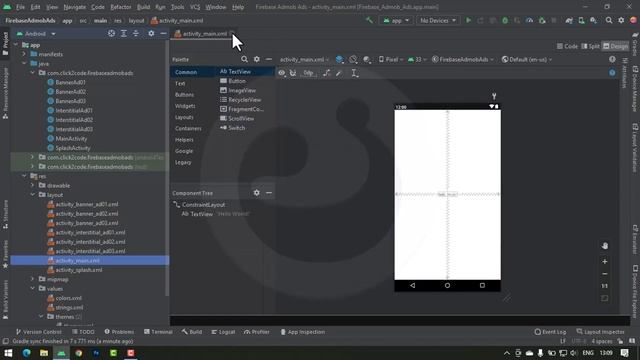Select the design surface layers icon
The image size is (640, 360).
(339, 60)
